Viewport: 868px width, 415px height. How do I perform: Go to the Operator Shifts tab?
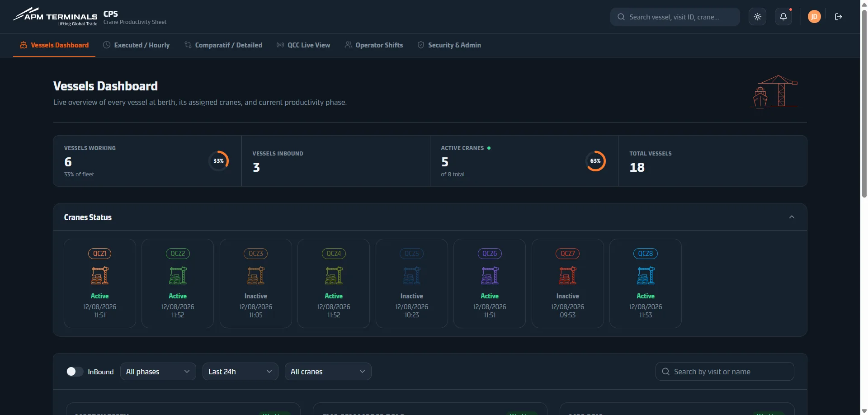[x=374, y=45]
